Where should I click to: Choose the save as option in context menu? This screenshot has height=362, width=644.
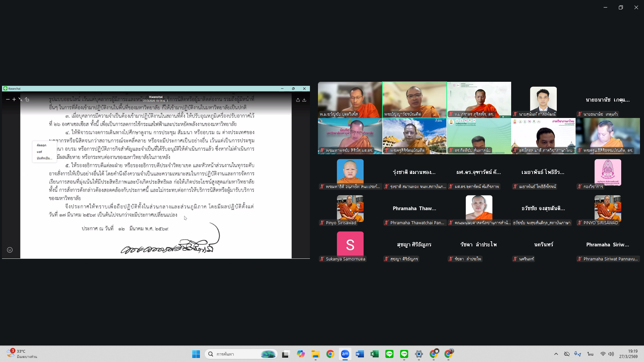[x=44, y=158]
